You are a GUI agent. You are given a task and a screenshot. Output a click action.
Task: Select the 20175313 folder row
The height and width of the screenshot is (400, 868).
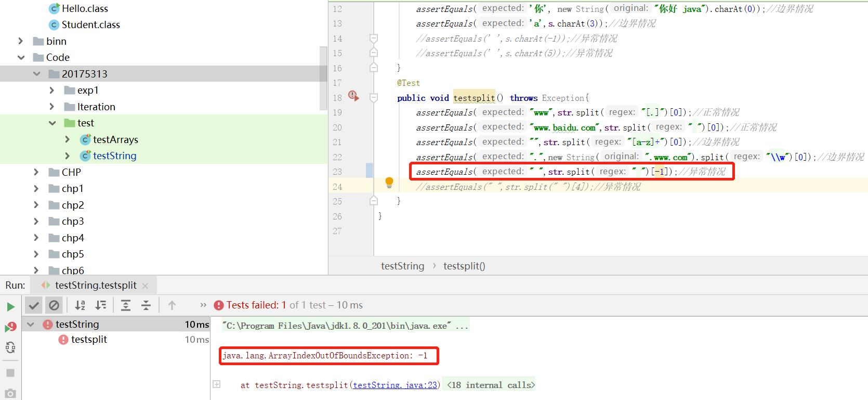(164, 74)
